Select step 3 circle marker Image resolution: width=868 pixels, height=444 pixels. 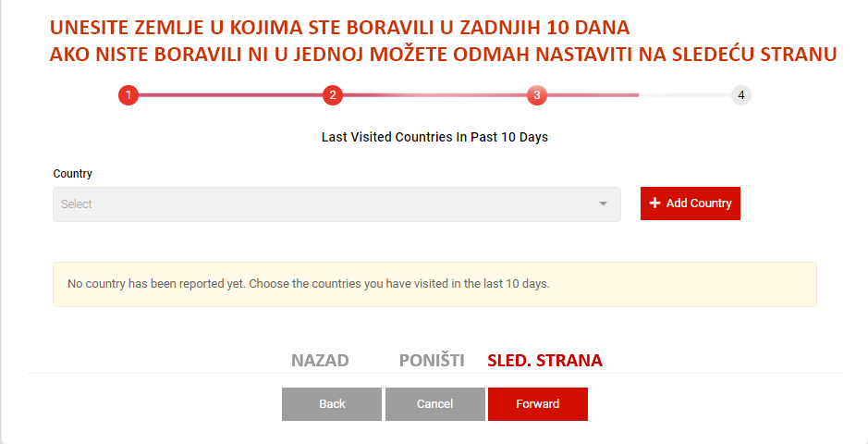pos(537,95)
